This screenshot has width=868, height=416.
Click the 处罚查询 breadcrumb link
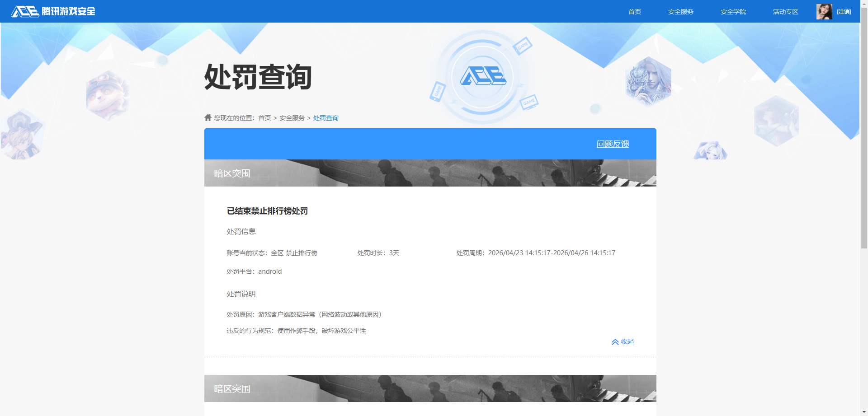[x=326, y=117]
